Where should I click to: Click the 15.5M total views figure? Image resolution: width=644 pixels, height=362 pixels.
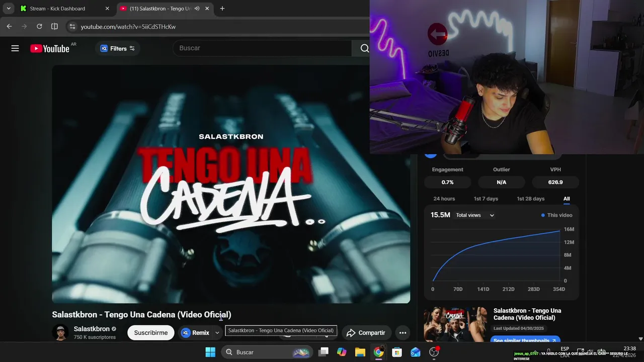click(x=440, y=215)
